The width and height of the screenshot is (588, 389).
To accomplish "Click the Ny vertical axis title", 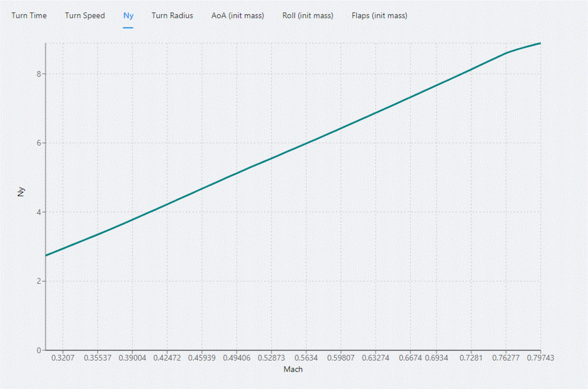I will (x=21, y=192).
